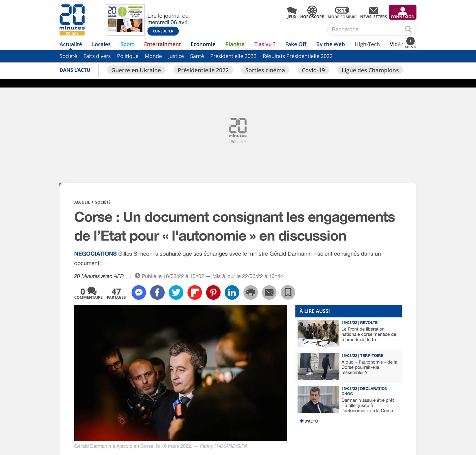Click the Présidentielle 2022 topic pill
The image size is (476, 455).
coord(203,70)
